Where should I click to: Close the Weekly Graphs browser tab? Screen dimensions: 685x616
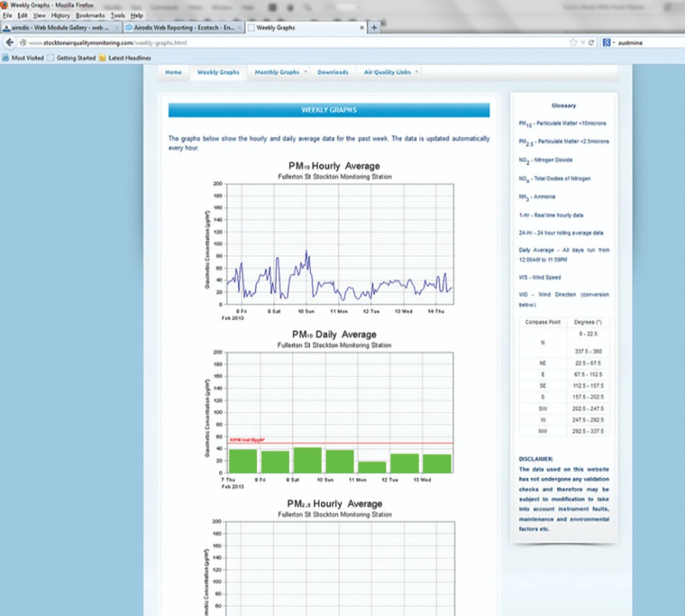click(x=362, y=28)
